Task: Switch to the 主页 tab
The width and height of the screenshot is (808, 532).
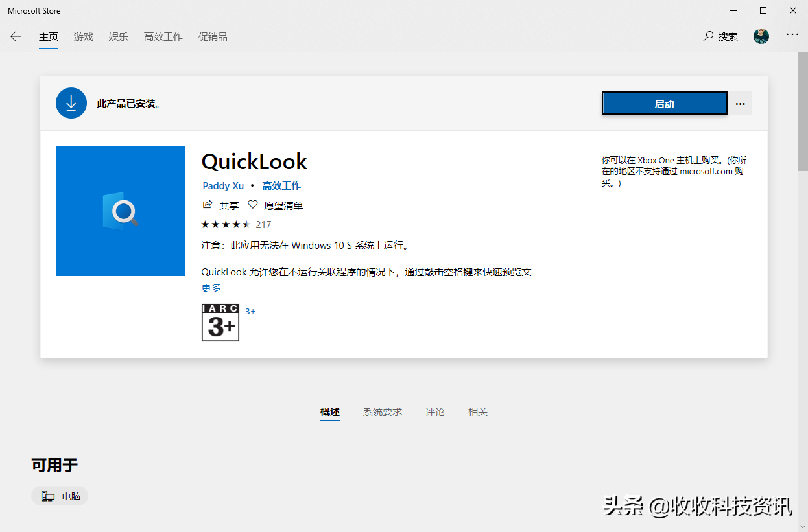Action: pos(49,37)
